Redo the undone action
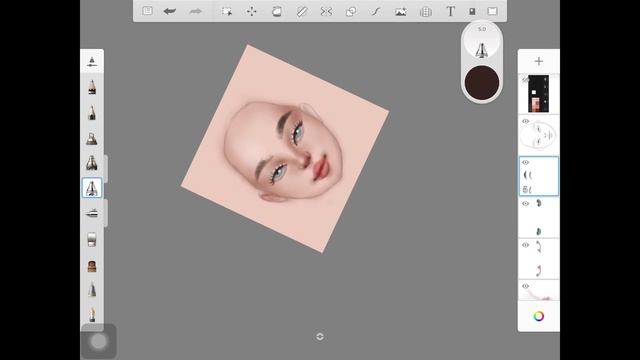The image size is (640, 360). tap(196, 11)
